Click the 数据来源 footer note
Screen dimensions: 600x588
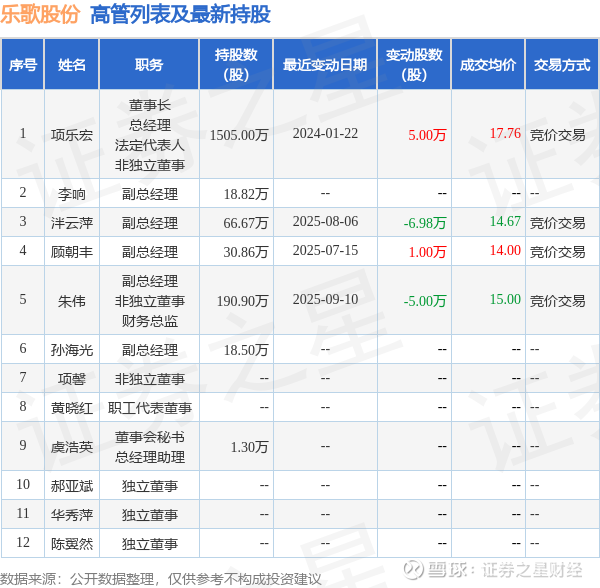point(161,579)
